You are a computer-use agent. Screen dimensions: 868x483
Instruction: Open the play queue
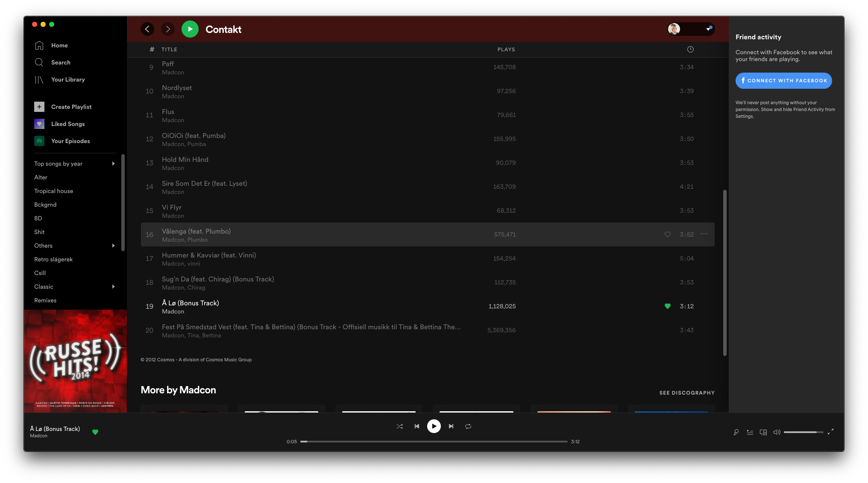(x=750, y=432)
